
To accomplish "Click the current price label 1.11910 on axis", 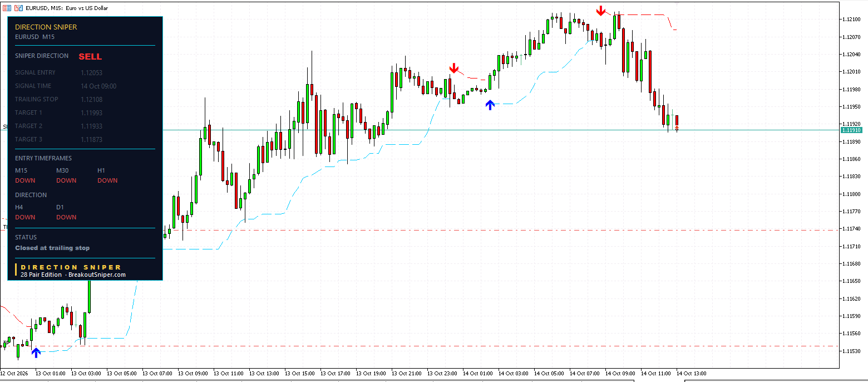I will pyautogui.click(x=851, y=130).
